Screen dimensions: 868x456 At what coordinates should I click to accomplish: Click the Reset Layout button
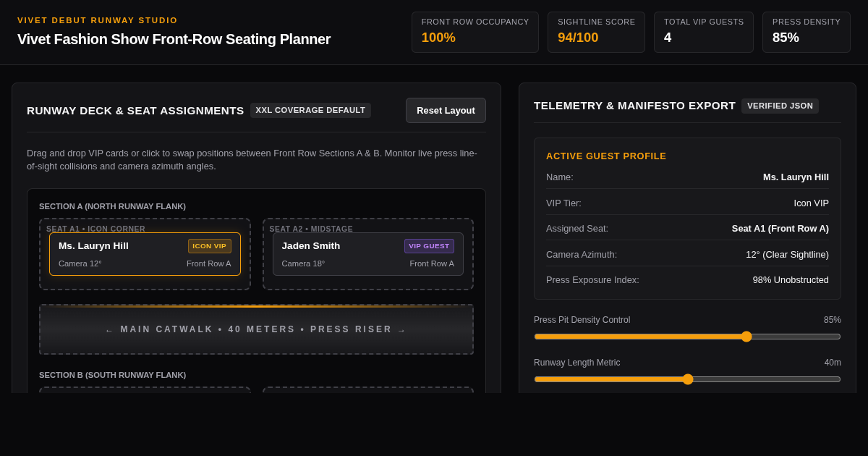point(446,110)
